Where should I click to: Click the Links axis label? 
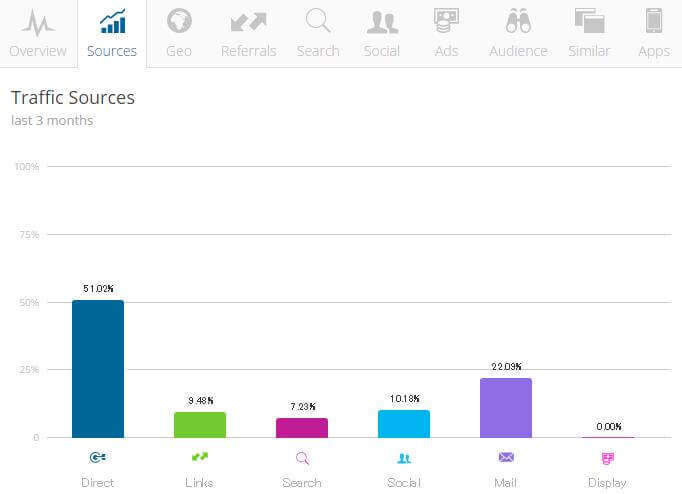click(199, 483)
